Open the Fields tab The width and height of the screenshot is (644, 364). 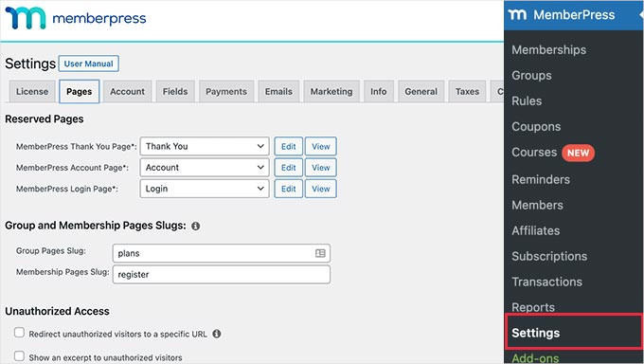(175, 91)
